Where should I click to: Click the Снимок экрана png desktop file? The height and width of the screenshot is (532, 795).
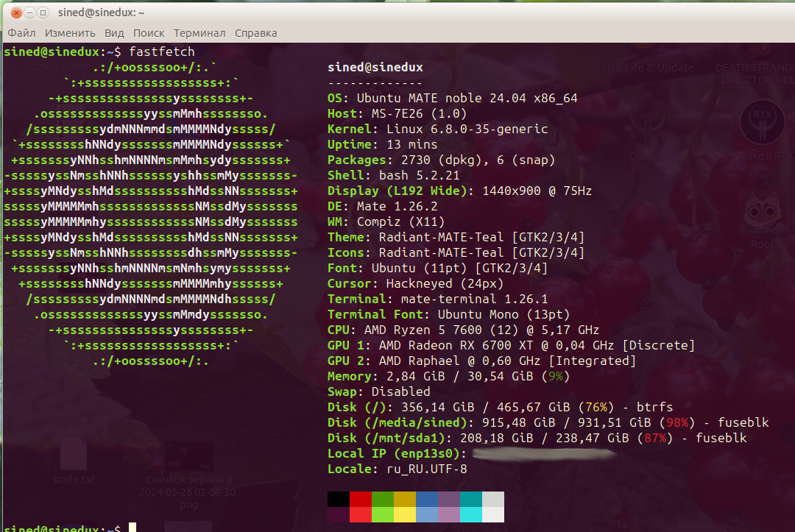(x=188, y=475)
